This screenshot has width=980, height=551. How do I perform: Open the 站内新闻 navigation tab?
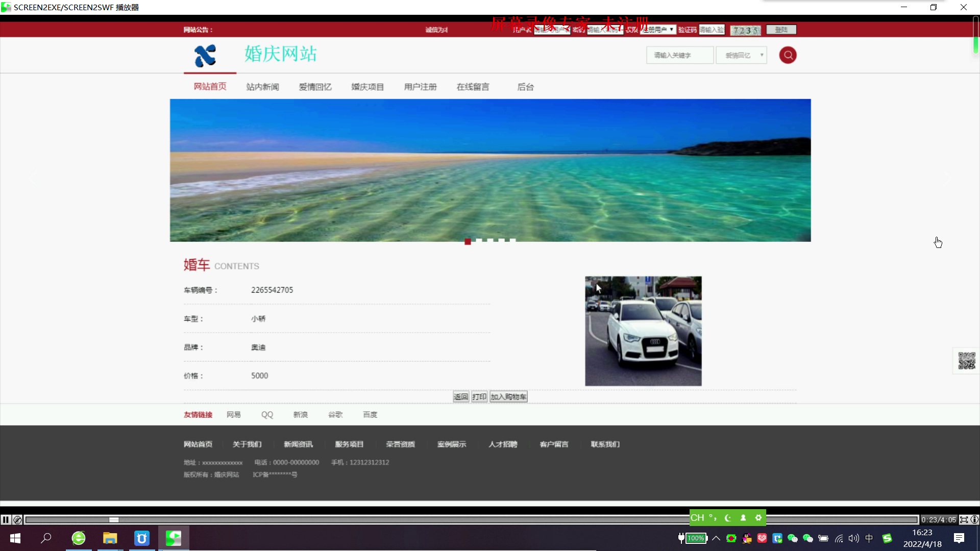[x=262, y=87]
